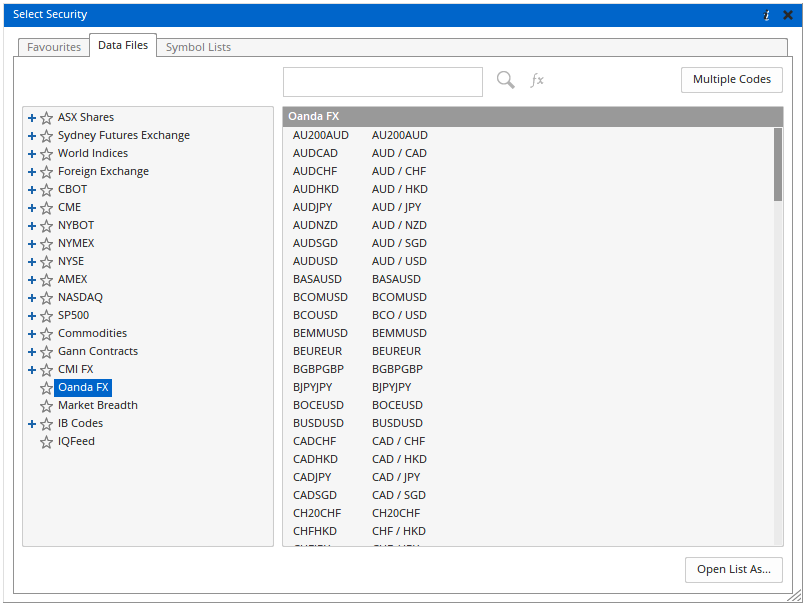
Task: Open the Symbol Lists tab
Action: tap(198, 47)
